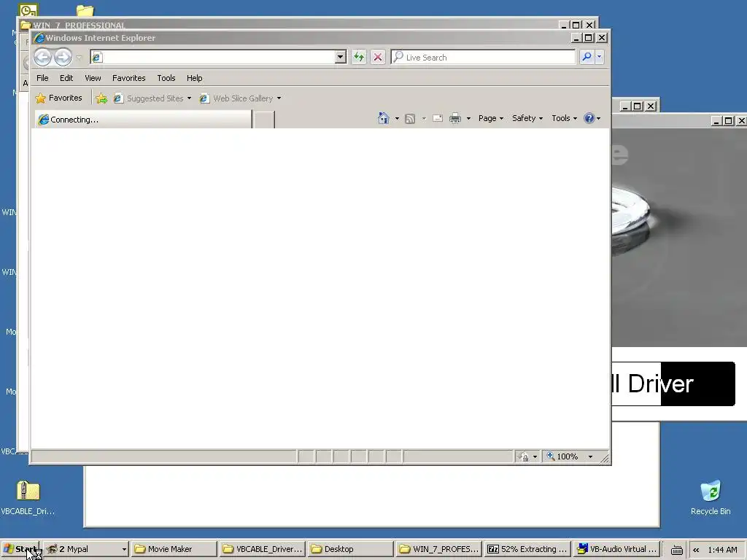
Task: Open Suggested Sites link
Action: tap(152, 98)
